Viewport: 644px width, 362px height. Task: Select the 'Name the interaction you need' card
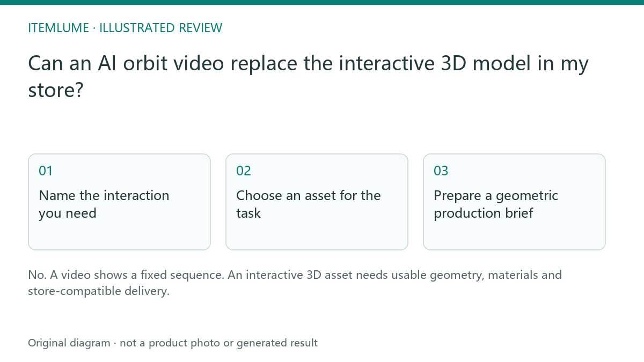coord(119,202)
